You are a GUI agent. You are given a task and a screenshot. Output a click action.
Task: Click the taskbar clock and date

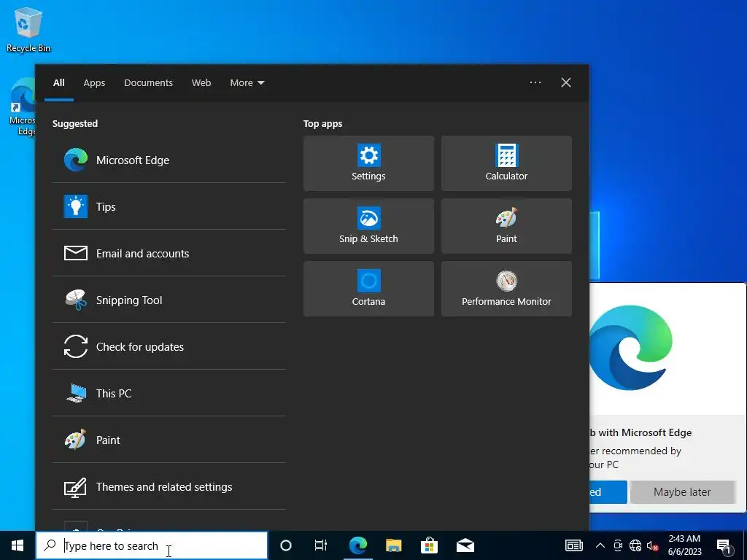(684, 545)
